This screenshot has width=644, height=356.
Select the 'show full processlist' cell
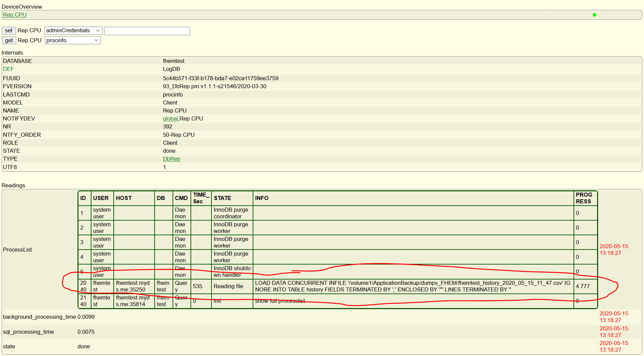point(280,301)
